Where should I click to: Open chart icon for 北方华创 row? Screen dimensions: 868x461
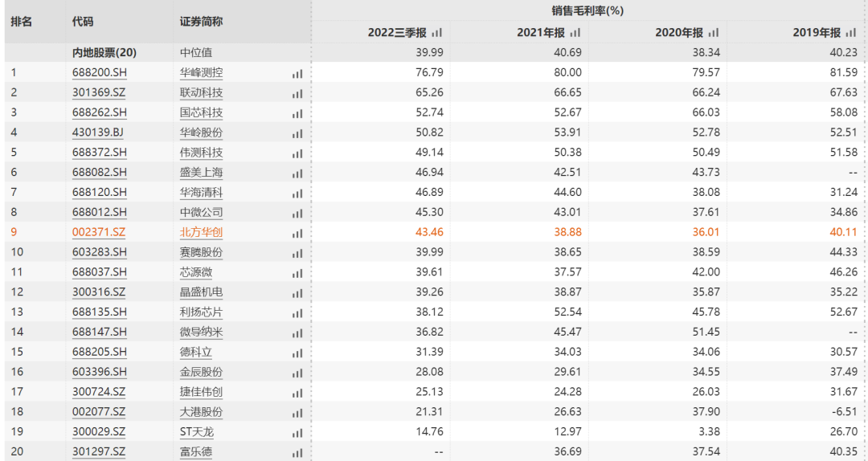point(297,233)
